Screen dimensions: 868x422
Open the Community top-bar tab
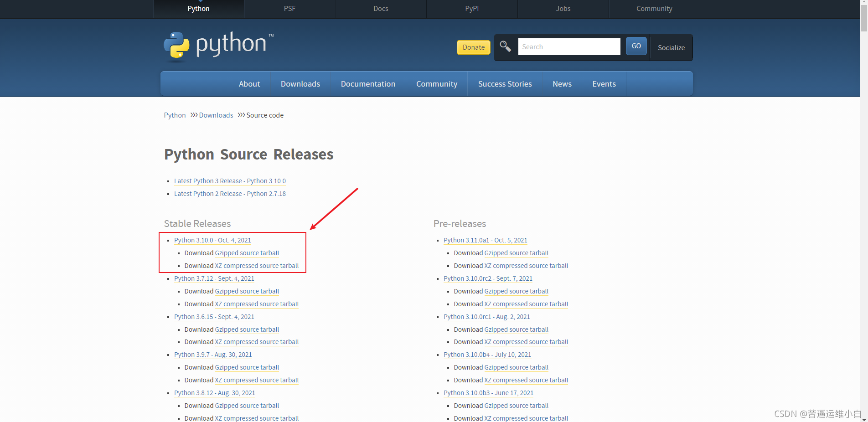coord(654,9)
